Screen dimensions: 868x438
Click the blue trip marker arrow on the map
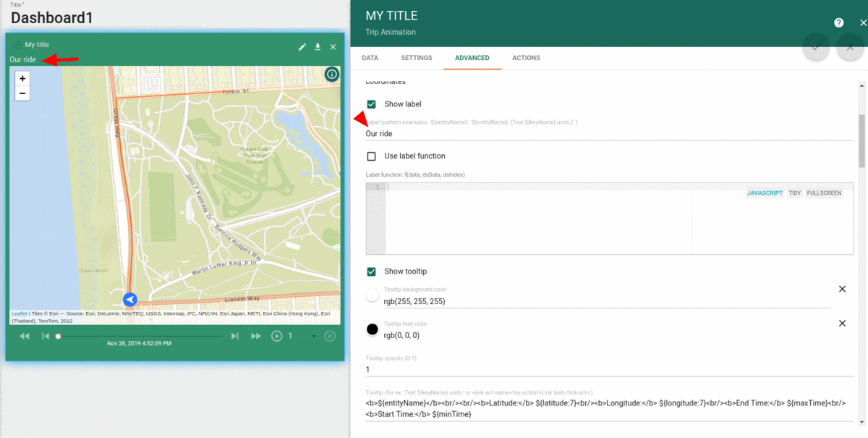(x=130, y=299)
